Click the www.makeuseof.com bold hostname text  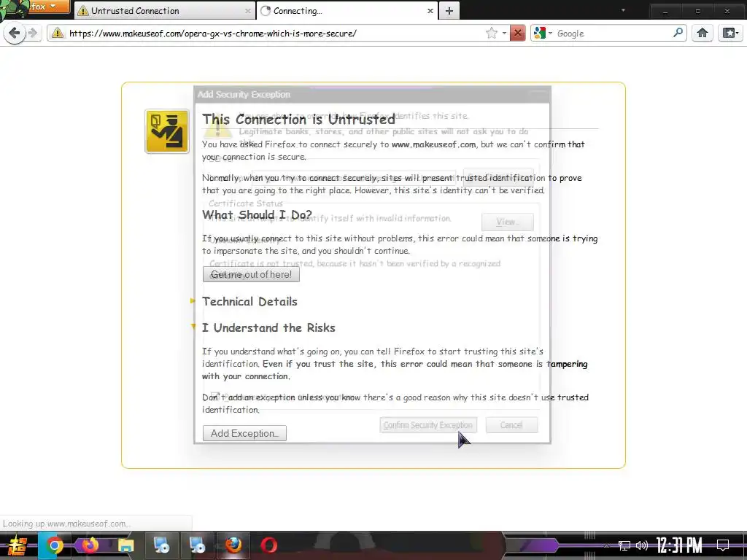433,144
